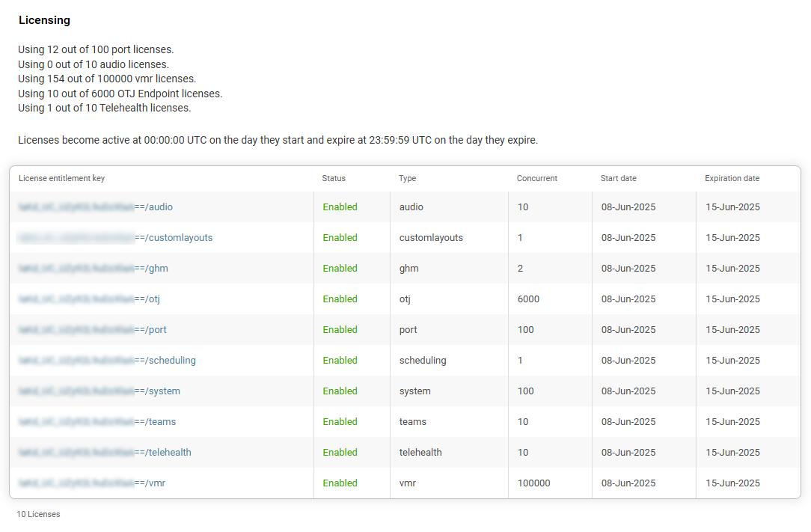The image size is (811, 532).
Task: Sort by Start date column header
Action: (x=618, y=179)
